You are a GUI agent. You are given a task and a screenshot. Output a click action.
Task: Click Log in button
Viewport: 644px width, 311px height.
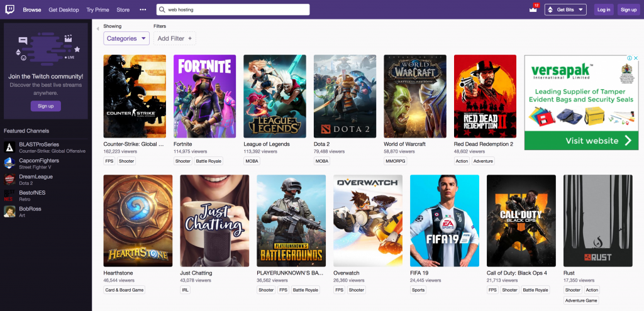pos(604,9)
